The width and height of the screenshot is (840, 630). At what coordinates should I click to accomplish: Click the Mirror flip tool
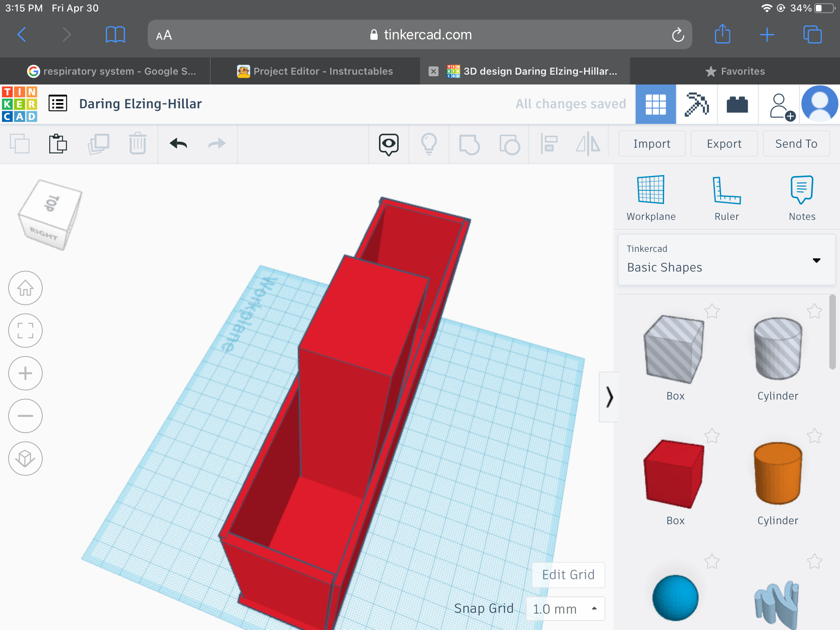point(588,144)
